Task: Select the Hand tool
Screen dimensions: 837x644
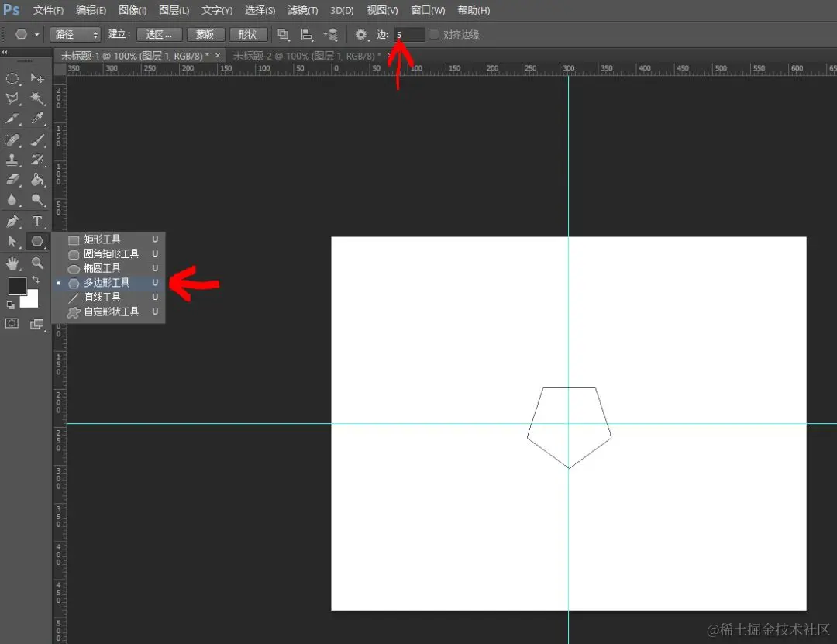Action: tap(12, 263)
